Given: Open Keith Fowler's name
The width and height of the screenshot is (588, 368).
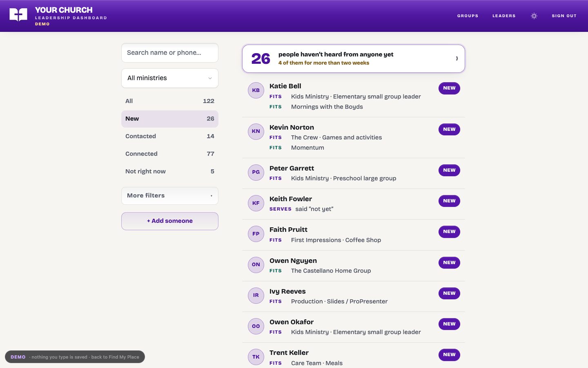Looking at the screenshot, I should [x=291, y=199].
